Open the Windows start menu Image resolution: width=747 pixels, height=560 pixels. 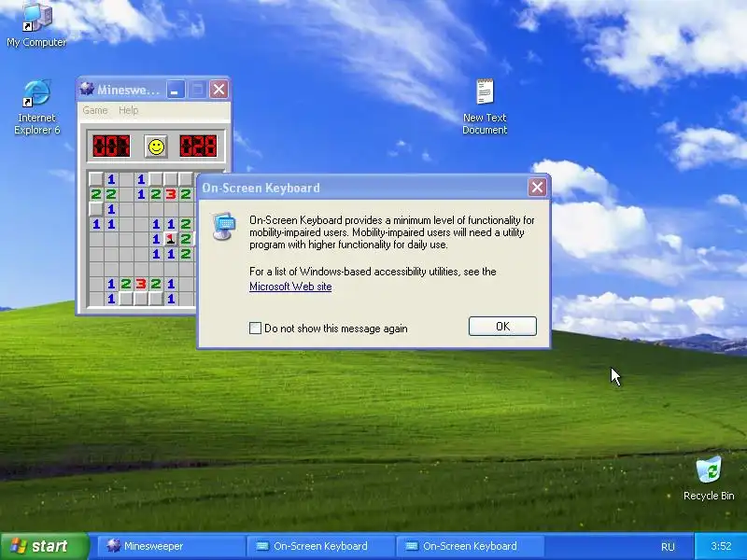coord(44,546)
